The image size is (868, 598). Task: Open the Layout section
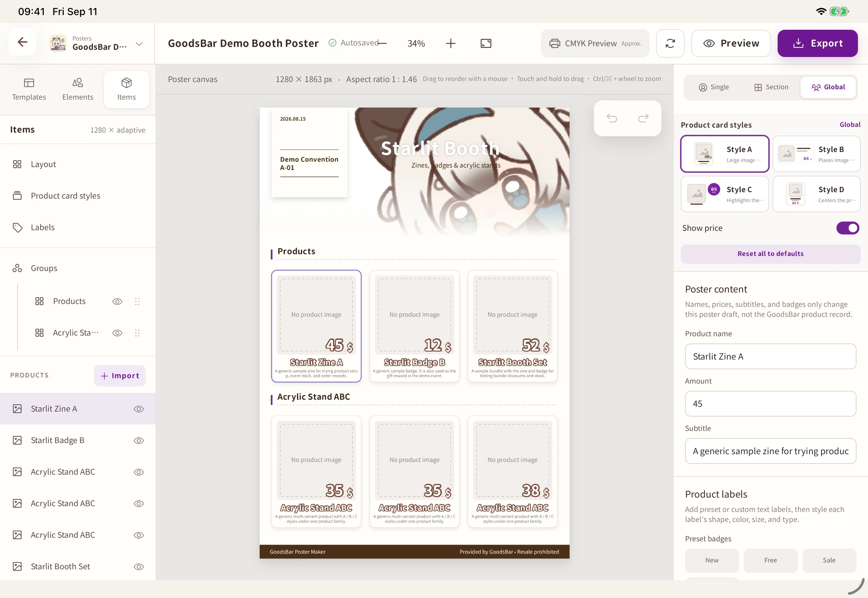click(77, 164)
